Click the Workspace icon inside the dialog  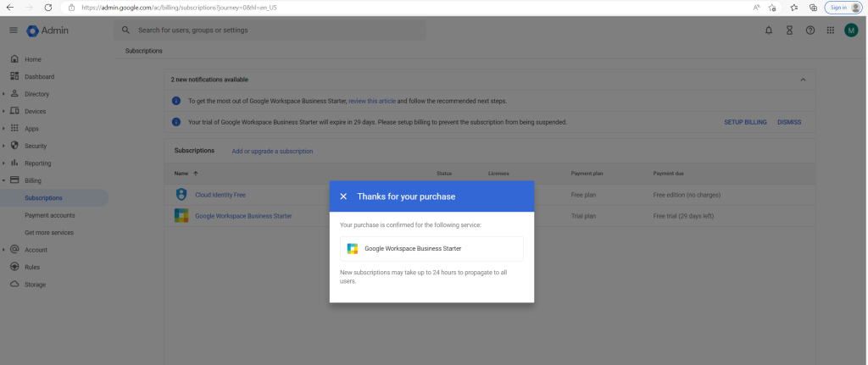(352, 248)
